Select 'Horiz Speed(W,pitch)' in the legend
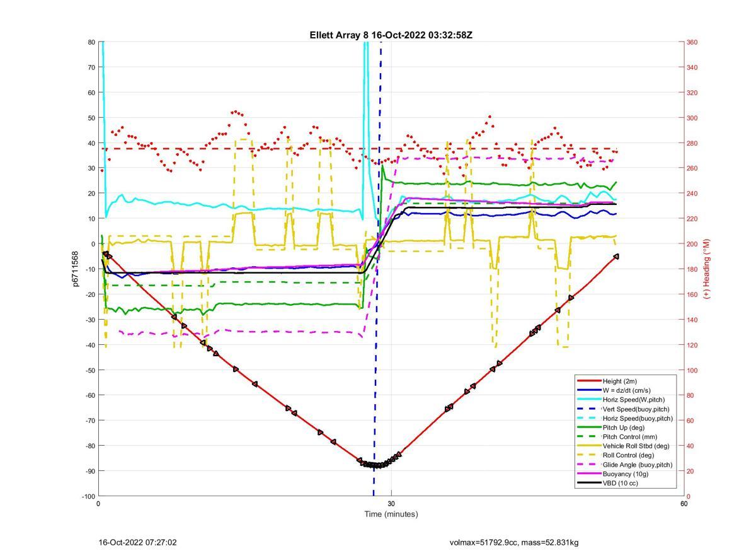Screen dimensions: 756x558 click(x=633, y=399)
